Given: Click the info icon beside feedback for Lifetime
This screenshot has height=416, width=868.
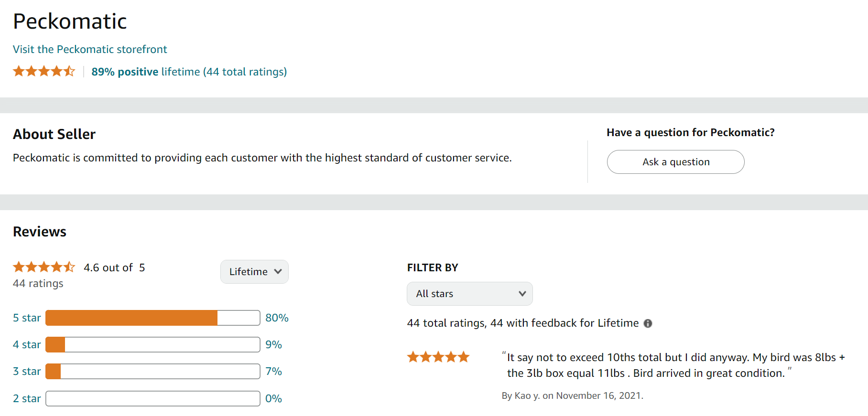Looking at the screenshot, I should coord(648,323).
